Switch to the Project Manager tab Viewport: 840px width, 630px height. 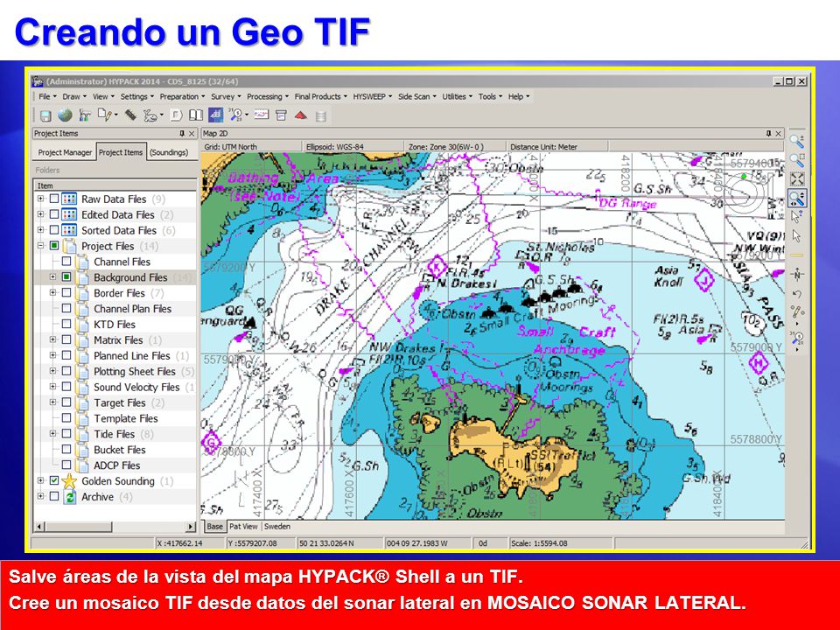pos(65,152)
